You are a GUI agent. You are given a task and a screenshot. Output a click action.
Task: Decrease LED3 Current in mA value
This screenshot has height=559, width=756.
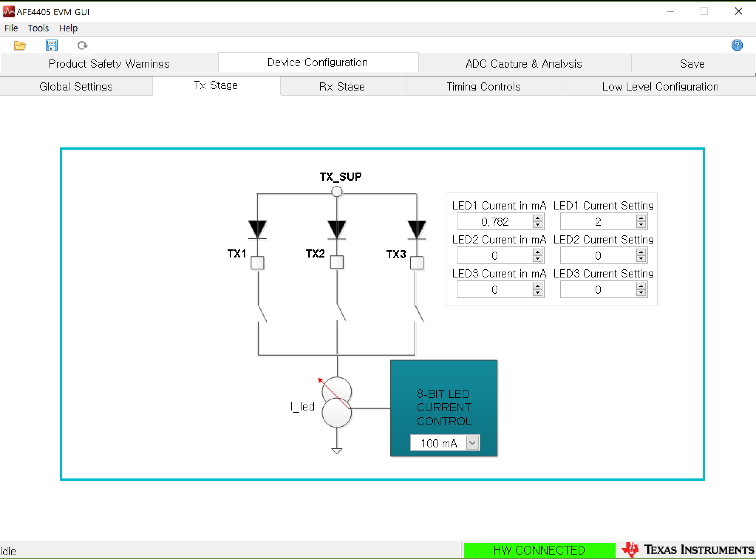(538, 293)
